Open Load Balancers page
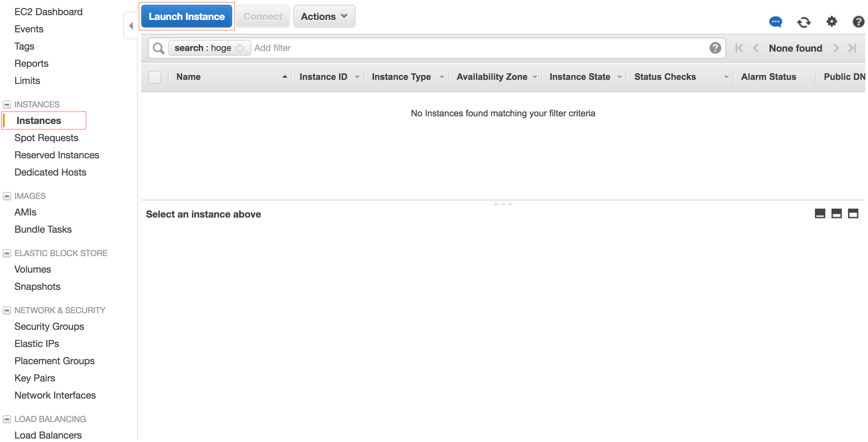Image resolution: width=868 pixels, height=442 pixels. [48, 435]
